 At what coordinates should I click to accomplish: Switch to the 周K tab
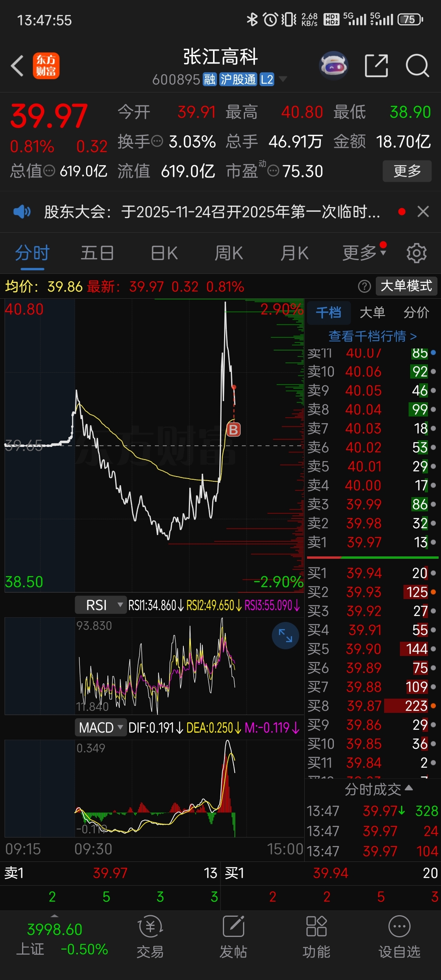pyautogui.click(x=229, y=253)
